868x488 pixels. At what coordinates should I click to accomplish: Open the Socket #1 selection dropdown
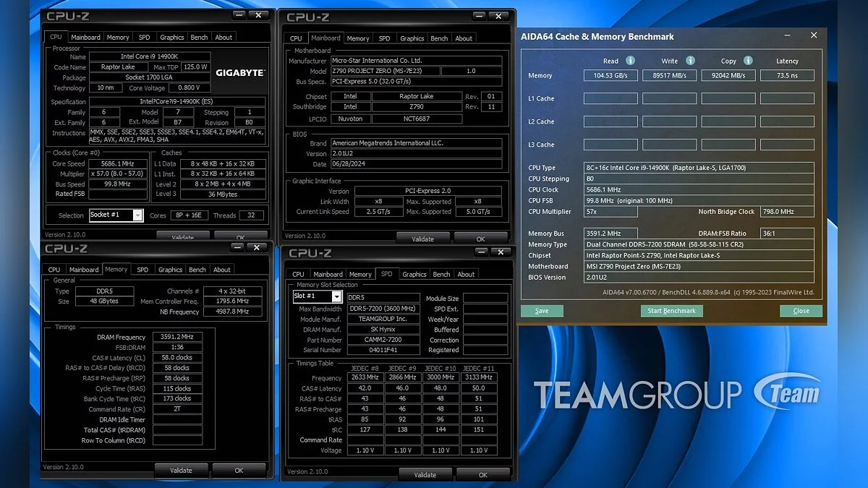pyautogui.click(x=137, y=215)
